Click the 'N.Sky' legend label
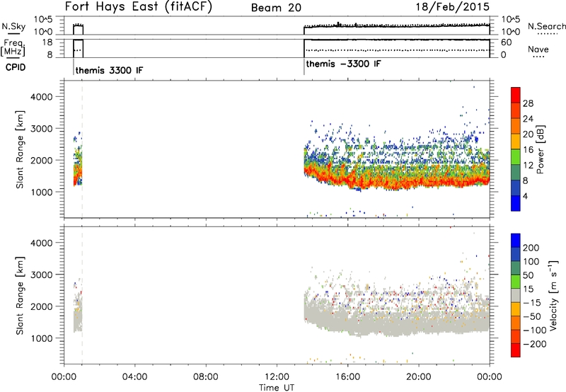 13,26
